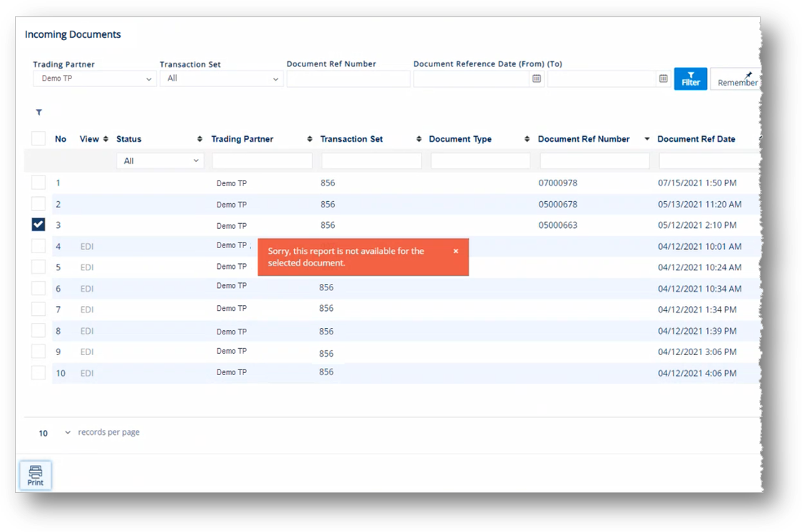This screenshot has height=532, width=802.
Task: Click the Print icon button
Action: coord(35,475)
